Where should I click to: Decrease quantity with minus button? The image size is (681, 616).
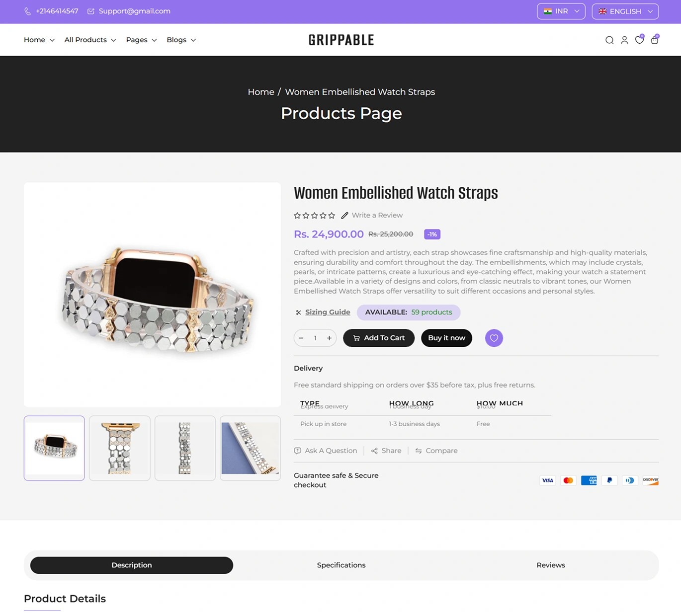[301, 338]
